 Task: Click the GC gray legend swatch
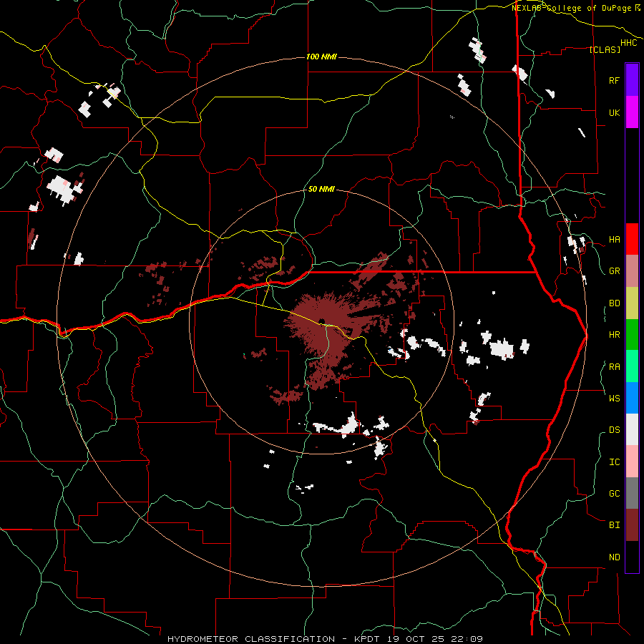pyautogui.click(x=632, y=493)
